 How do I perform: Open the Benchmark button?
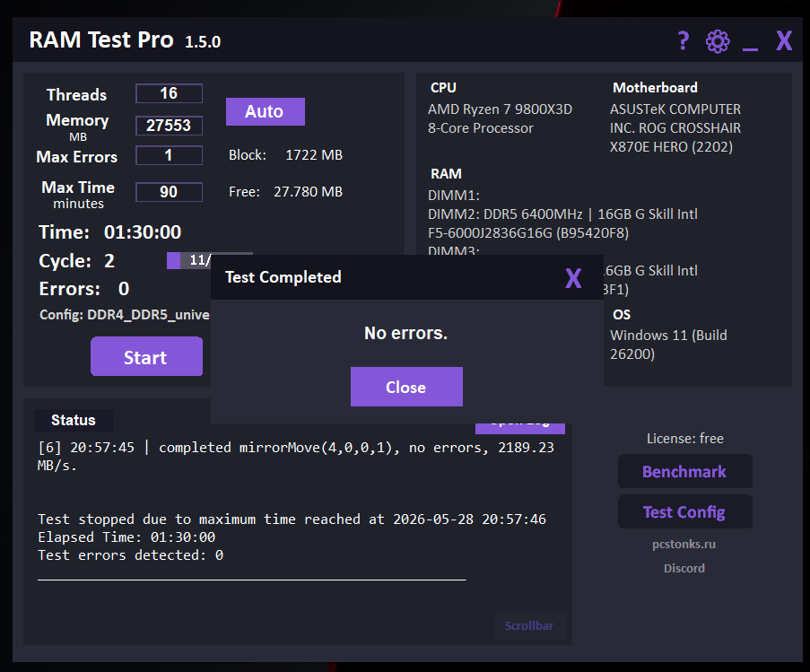tap(685, 472)
